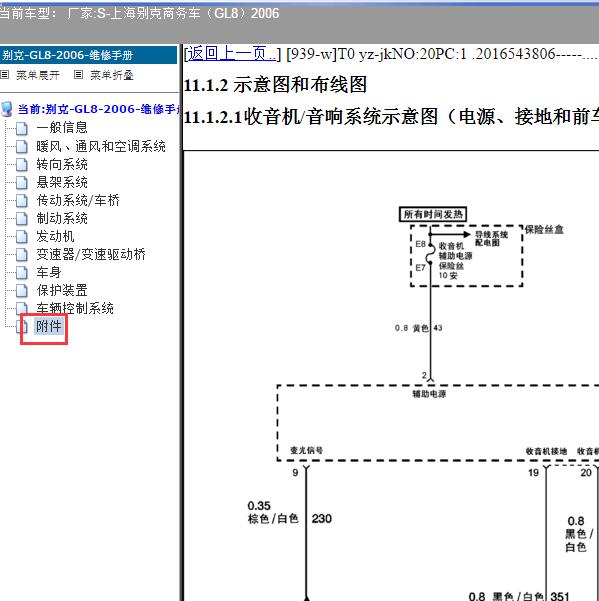Open the 转向系统 tree item
The image size is (599, 601).
62,164
